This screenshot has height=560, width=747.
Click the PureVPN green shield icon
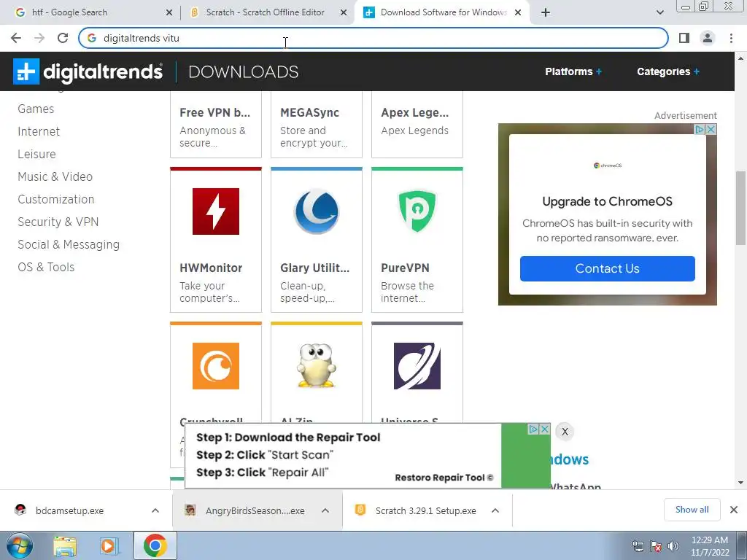[x=417, y=211]
